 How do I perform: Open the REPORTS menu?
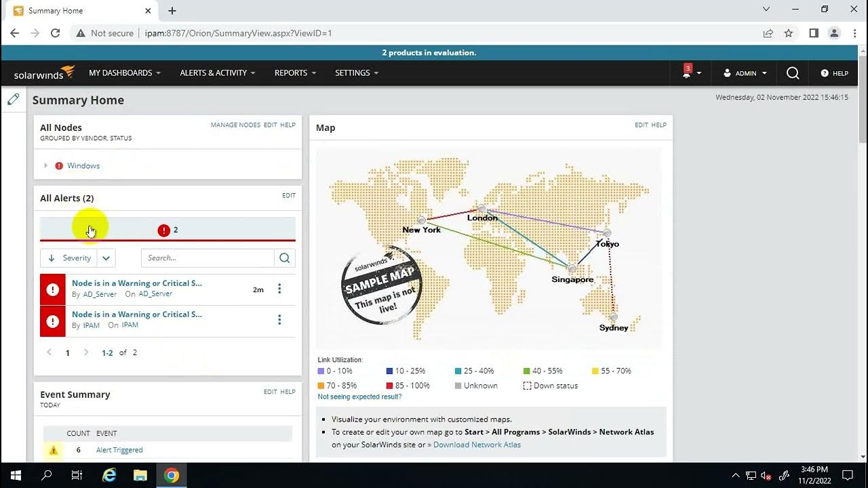[295, 73]
